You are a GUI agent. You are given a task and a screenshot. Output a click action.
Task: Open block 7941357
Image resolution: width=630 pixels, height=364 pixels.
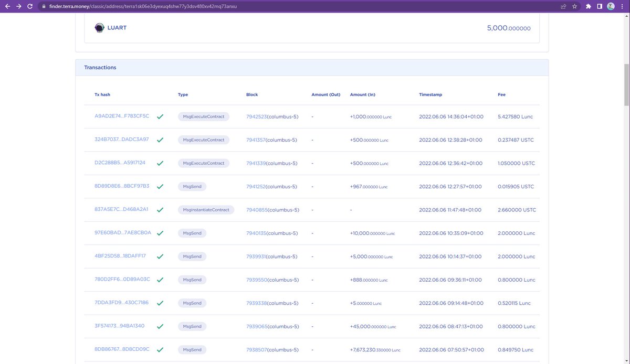pyautogui.click(x=256, y=140)
